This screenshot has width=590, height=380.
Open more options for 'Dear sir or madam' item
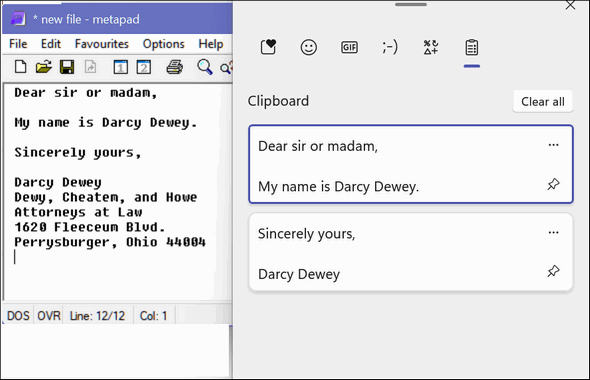[553, 145]
